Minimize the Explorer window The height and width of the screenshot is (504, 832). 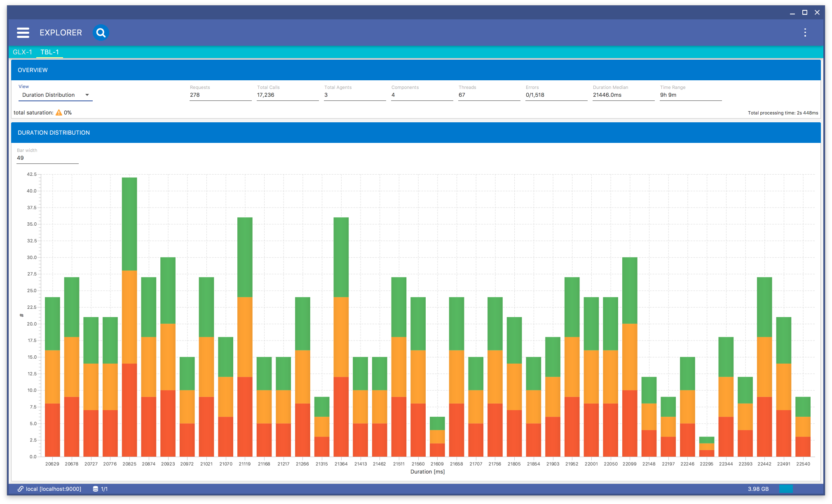coord(792,12)
